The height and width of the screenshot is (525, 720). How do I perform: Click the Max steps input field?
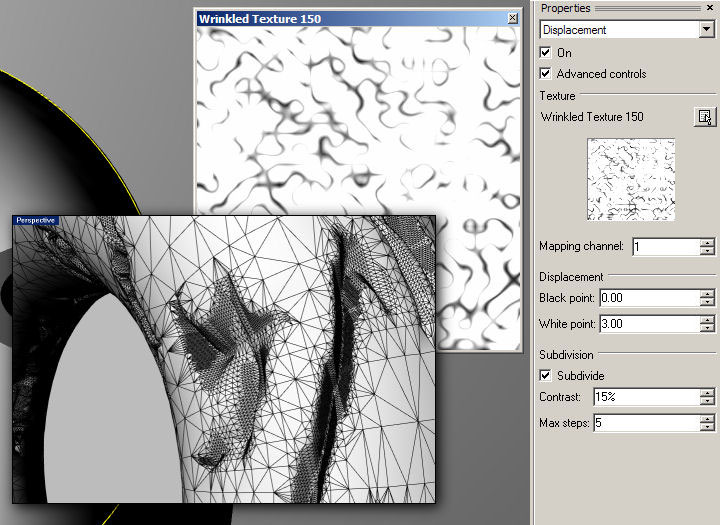pos(647,423)
